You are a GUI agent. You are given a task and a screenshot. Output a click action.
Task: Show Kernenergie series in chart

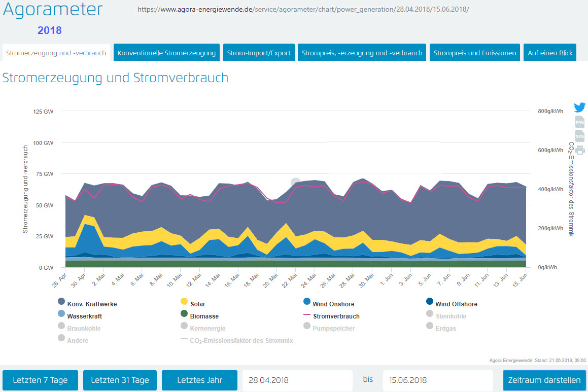(207, 329)
